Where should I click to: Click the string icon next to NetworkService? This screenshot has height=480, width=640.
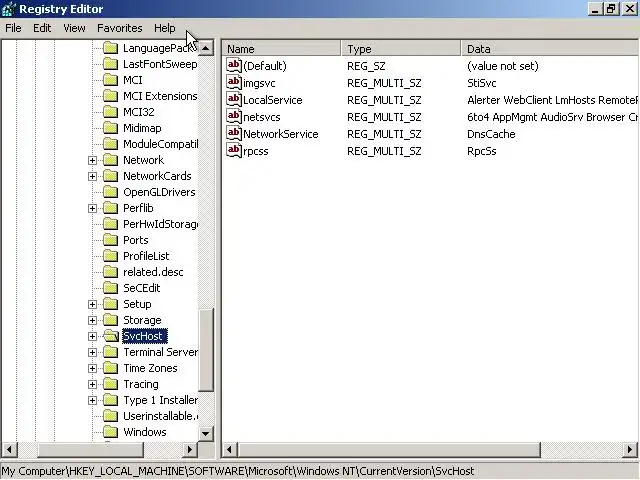click(234, 133)
